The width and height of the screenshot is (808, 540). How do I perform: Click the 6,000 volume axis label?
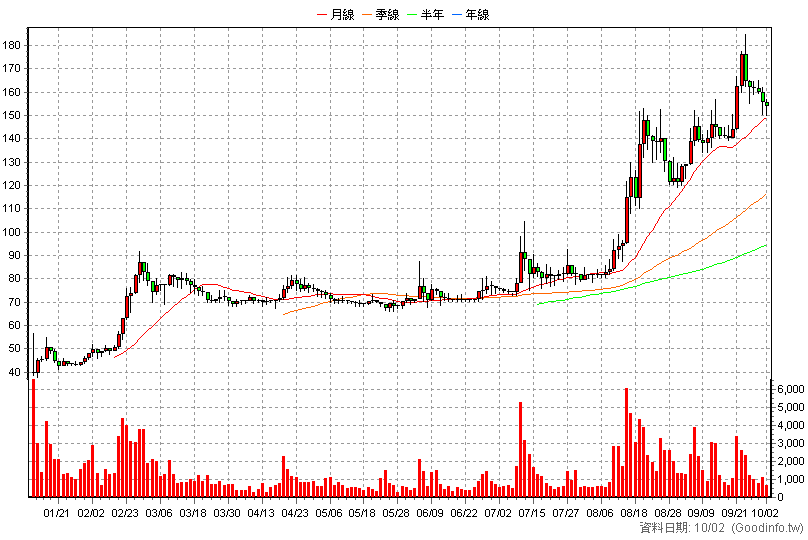[790, 389]
